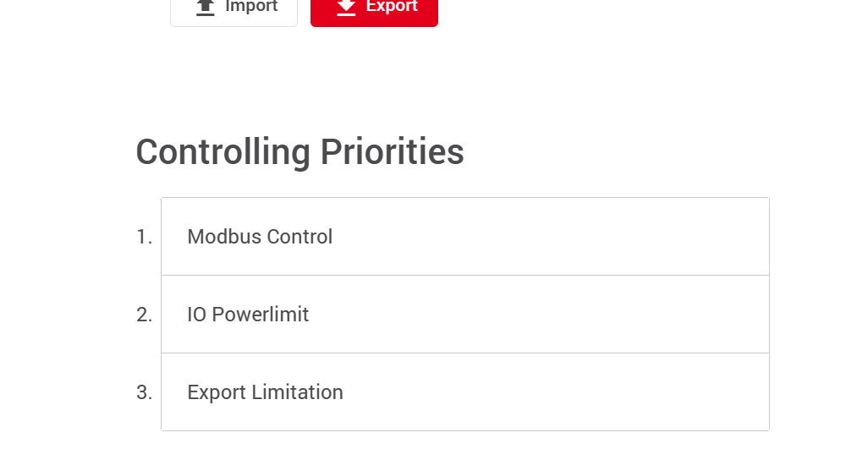Click the Controlling Priorities heading
Image resolution: width=868 pixels, height=449 pixels.
(x=299, y=152)
